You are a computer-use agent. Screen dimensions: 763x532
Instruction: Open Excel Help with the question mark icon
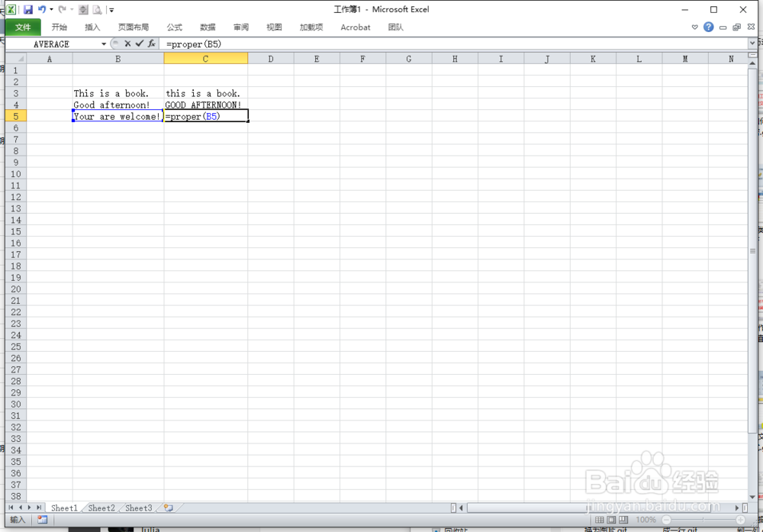(x=709, y=27)
